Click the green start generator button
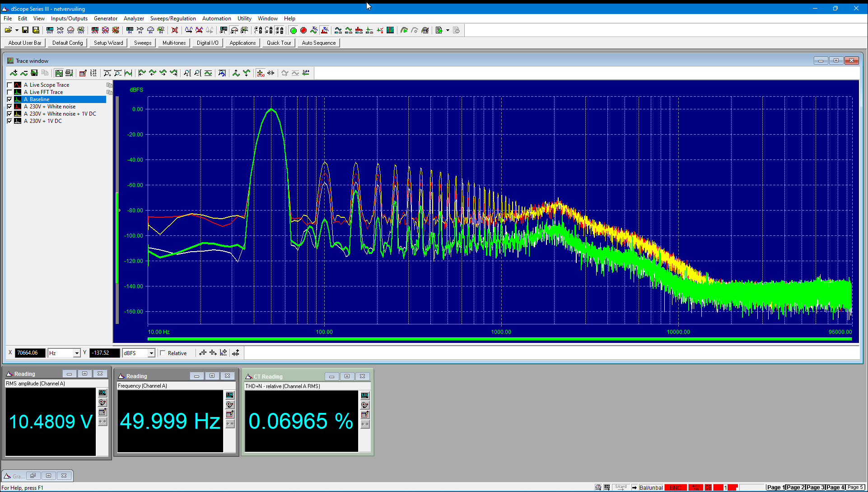 click(x=293, y=30)
